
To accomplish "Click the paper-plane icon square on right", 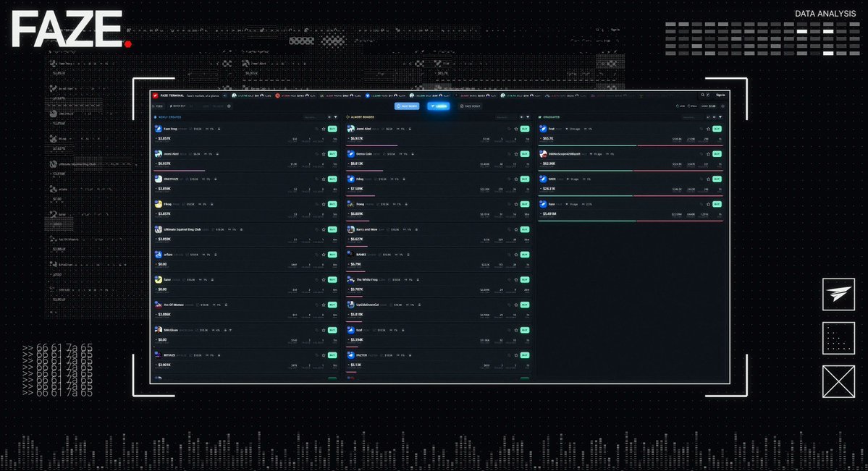I will point(838,294).
